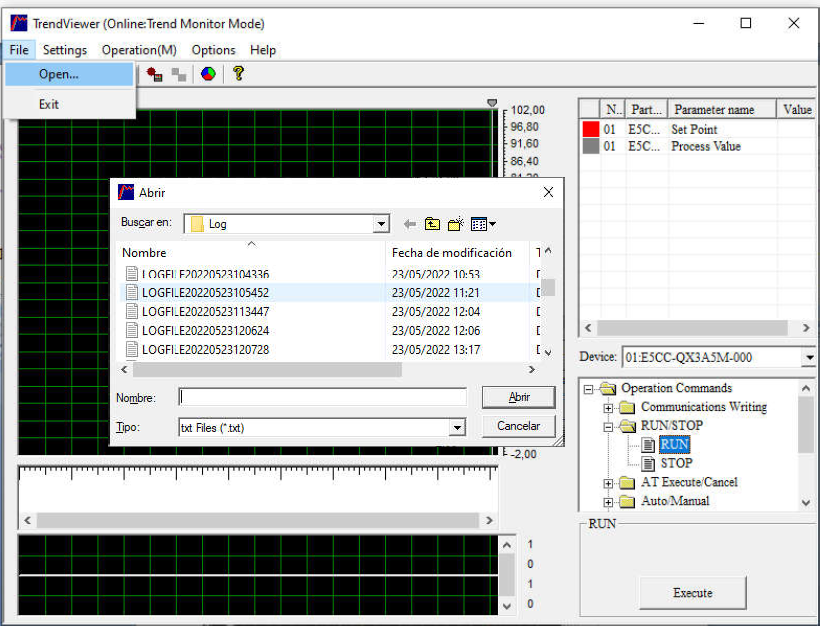Select file LOGFILE20220523105452

[205, 293]
